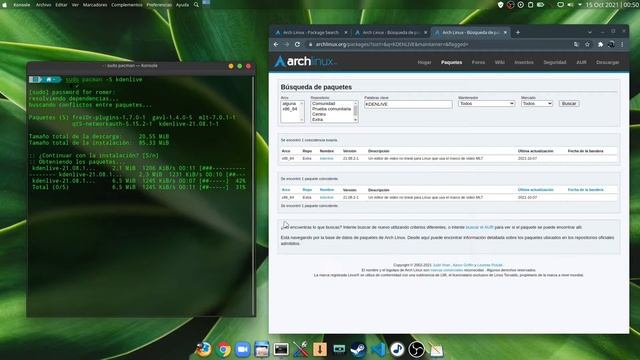Open a new browser tab
Screen dimensions: 640x360
coord(518,32)
